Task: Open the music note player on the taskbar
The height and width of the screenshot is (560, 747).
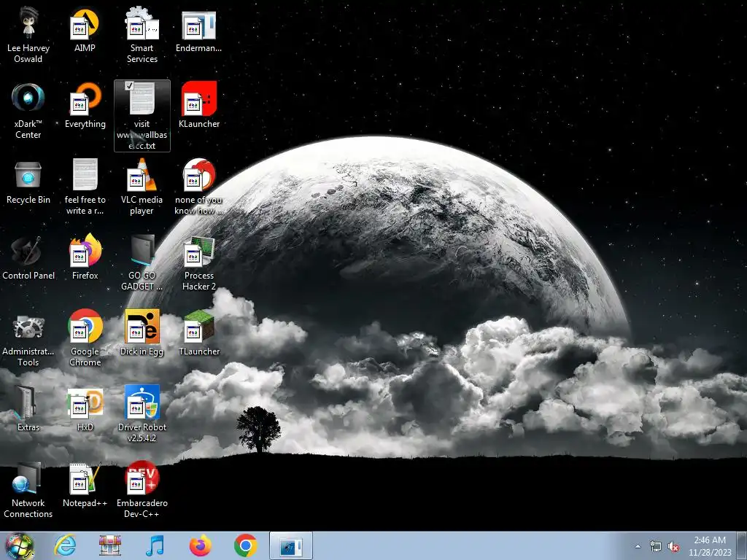Action: (x=155, y=545)
